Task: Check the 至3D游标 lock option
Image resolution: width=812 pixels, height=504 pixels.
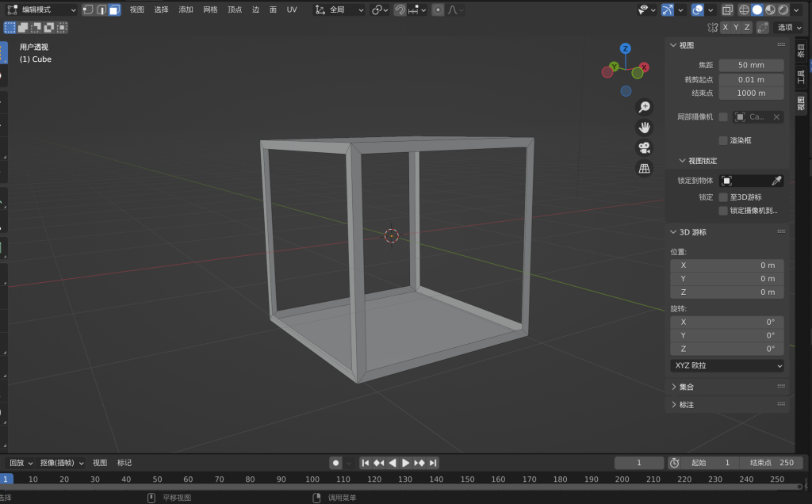Action: [722, 197]
